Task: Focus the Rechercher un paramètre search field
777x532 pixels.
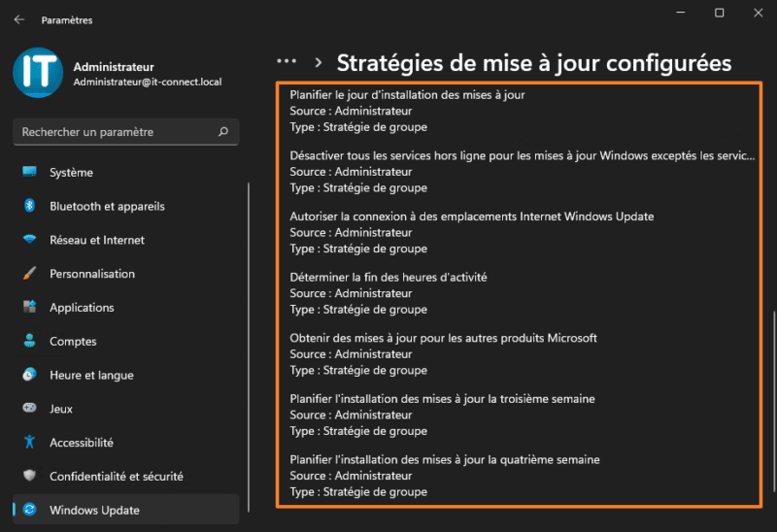Action: 126,132
